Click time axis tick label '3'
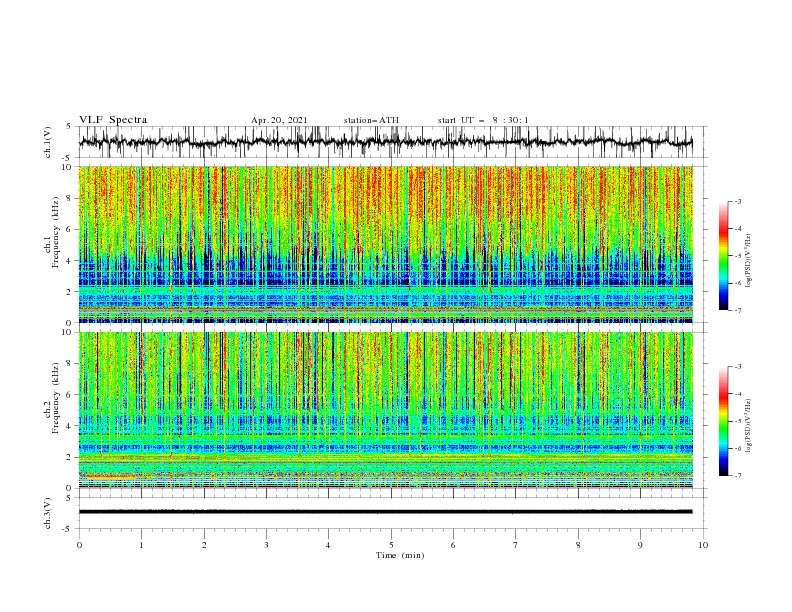Viewport: 792px width, 612px height. point(267,545)
